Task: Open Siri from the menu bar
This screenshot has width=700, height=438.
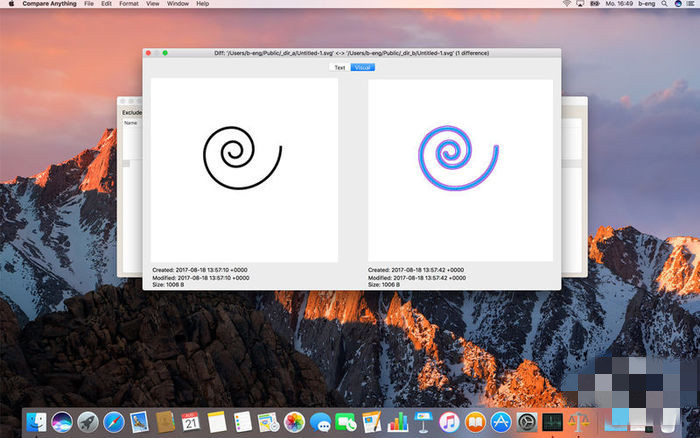Action: [x=678, y=4]
